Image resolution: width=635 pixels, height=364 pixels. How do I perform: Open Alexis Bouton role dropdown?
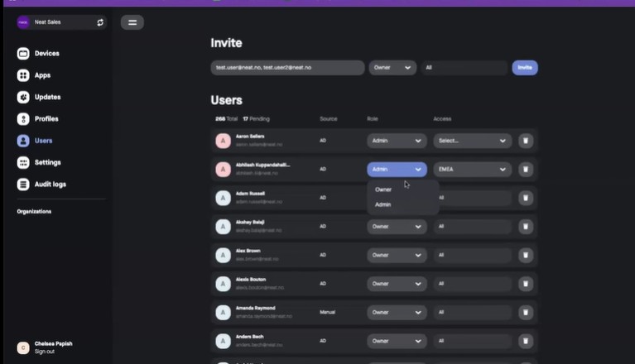coord(397,284)
